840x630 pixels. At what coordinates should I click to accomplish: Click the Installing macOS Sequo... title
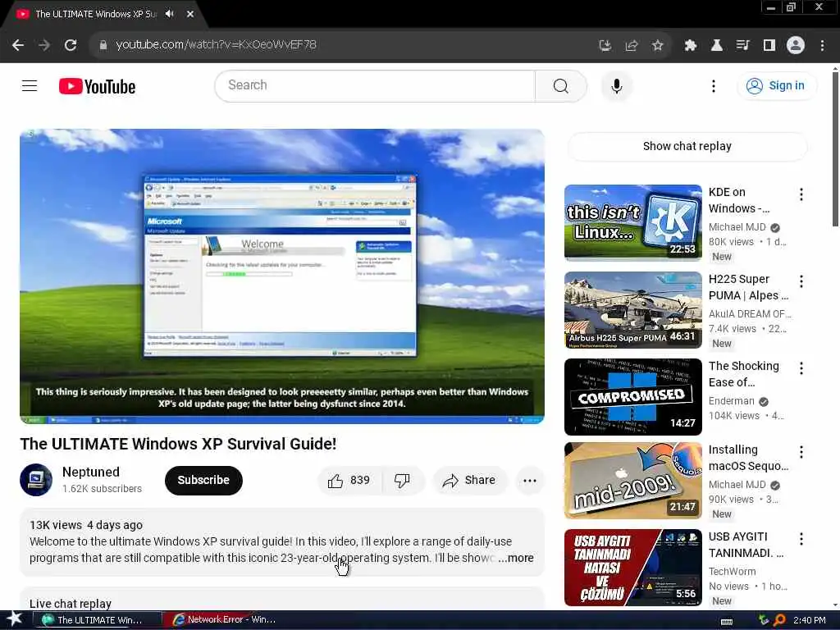(x=748, y=458)
